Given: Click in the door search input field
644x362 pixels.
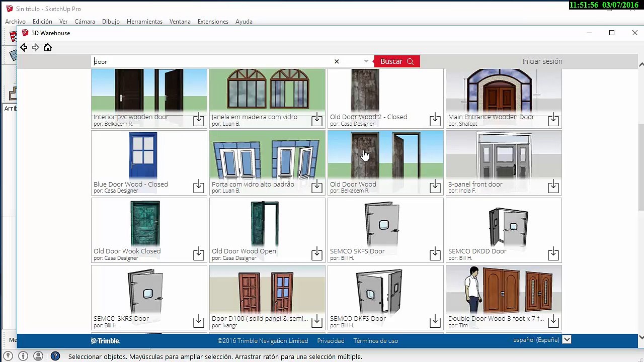Looking at the screenshot, I should tap(211, 61).
